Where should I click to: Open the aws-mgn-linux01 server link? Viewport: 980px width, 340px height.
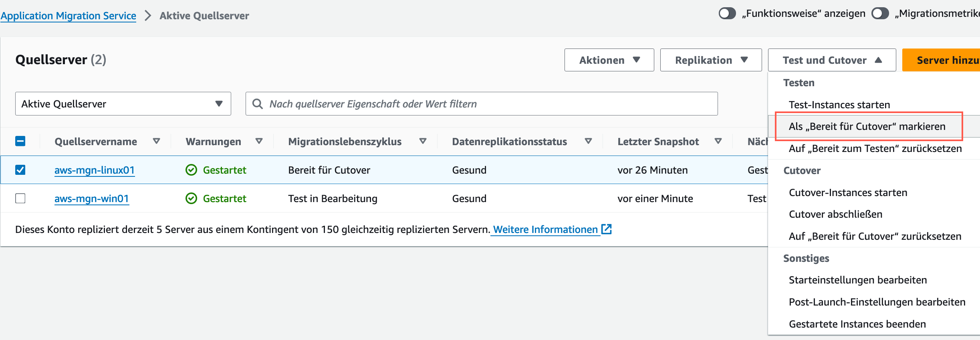[95, 170]
